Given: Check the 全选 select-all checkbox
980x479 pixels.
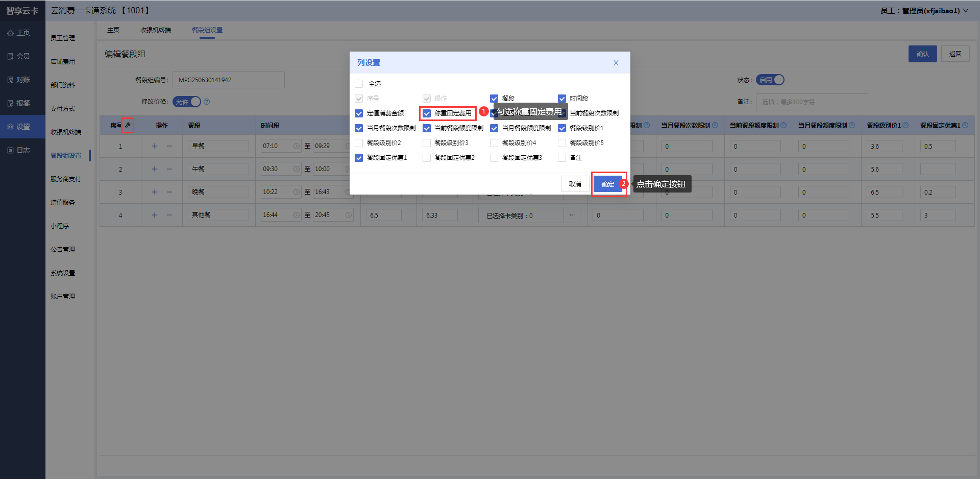Looking at the screenshot, I should click(359, 84).
